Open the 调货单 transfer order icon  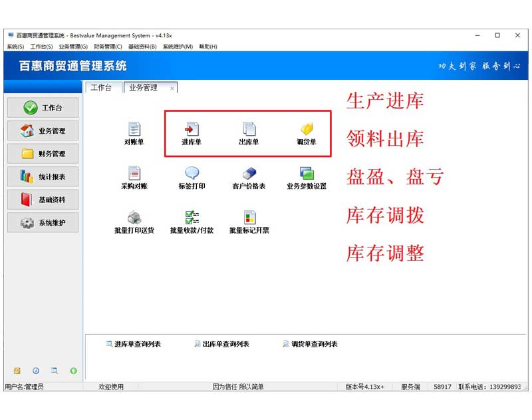pos(307,133)
